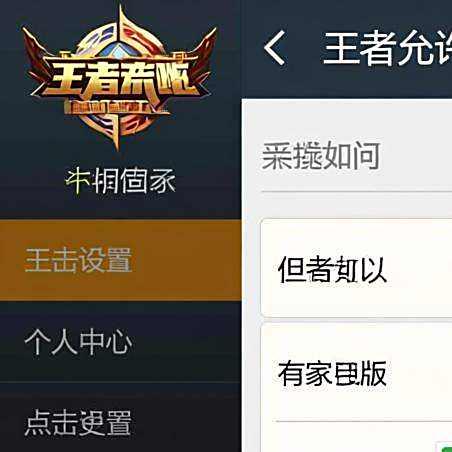Screen dimensions: 452x452
Task: Click the blue gem atop the logo crest
Action: (x=117, y=50)
